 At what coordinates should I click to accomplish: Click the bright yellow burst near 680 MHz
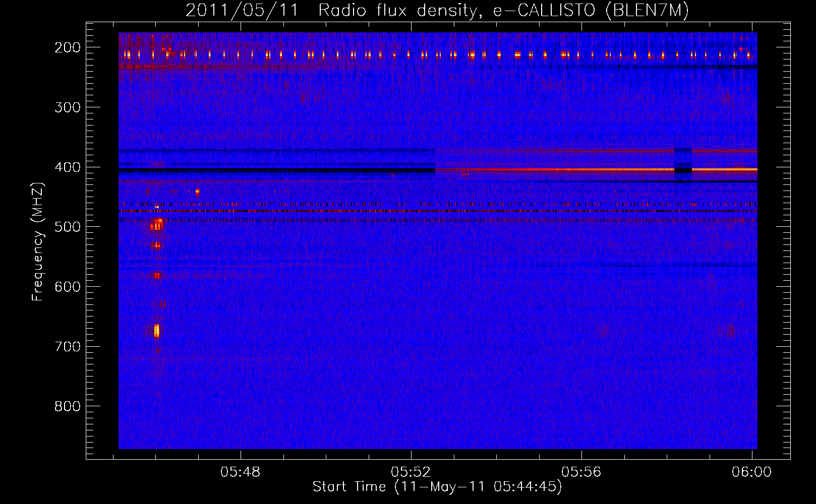[x=156, y=331]
